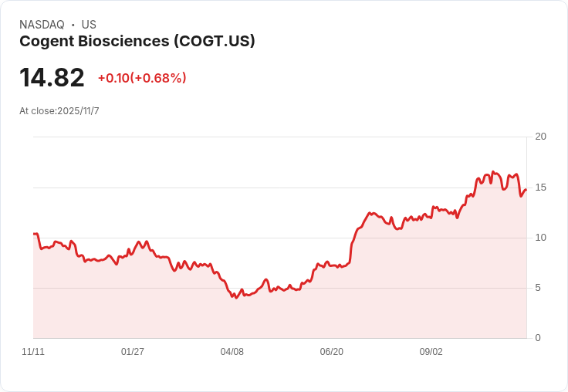Click the At close:2025/11/7 timestamp
Image resolution: width=568 pixels, height=392 pixels.
coord(59,111)
